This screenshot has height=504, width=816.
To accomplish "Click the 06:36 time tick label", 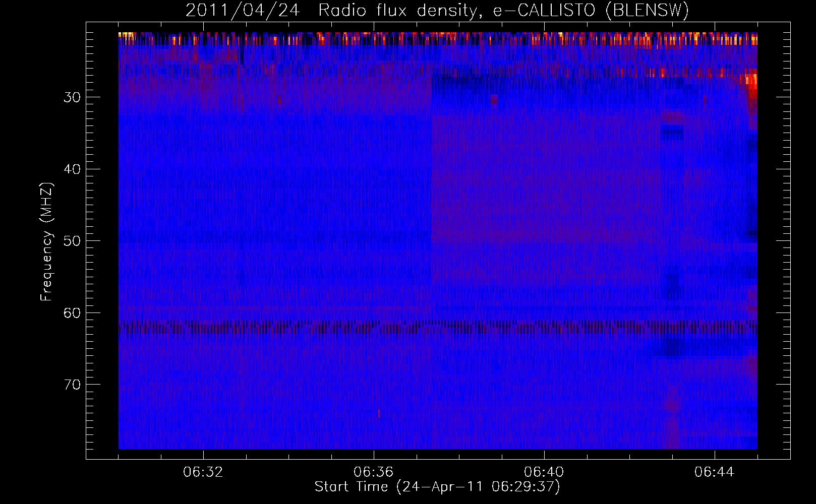I will click(x=374, y=472).
